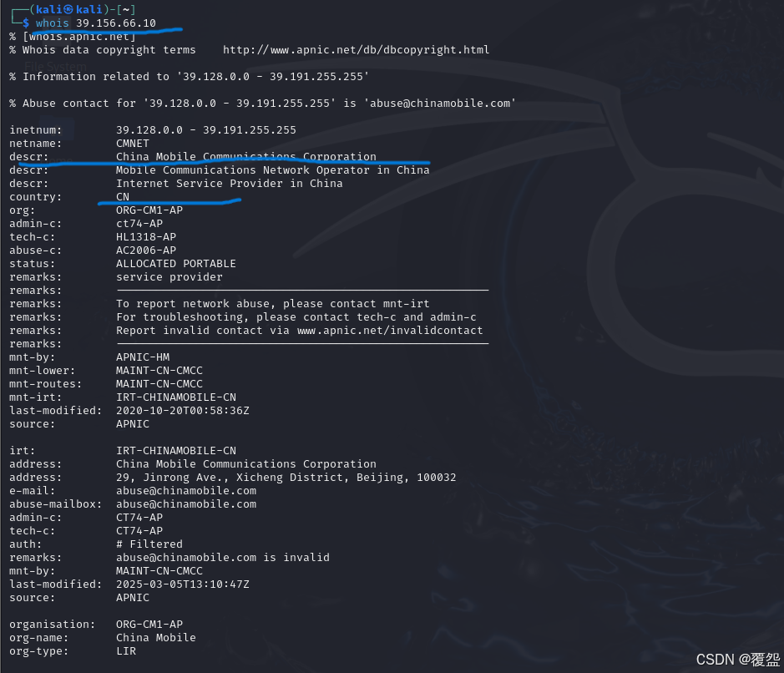Viewport: 784px width, 673px height.
Task: Click abuse-mailbox value abuse@chinamobile.com
Action: pyautogui.click(x=186, y=504)
